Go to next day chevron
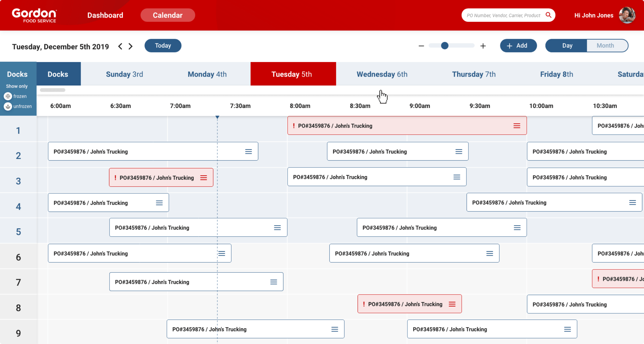The width and height of the screenshot is (644, 344). 131,46
